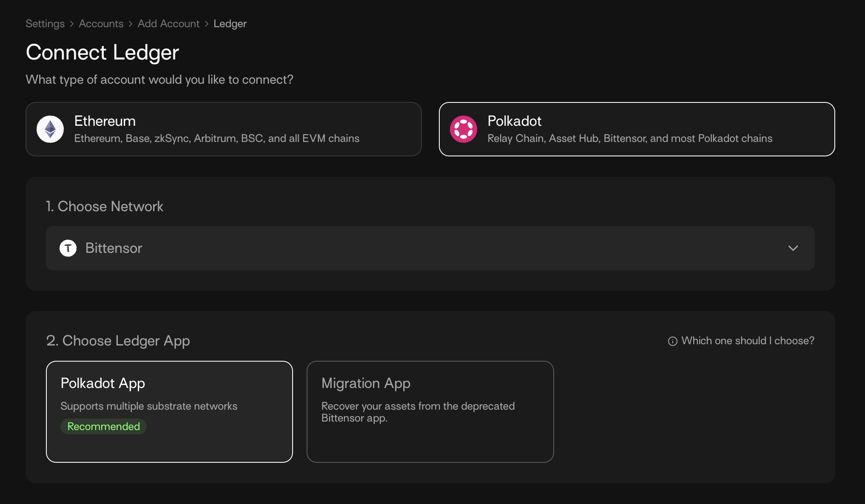Select the Ethereum account type card

pos(223,129)
